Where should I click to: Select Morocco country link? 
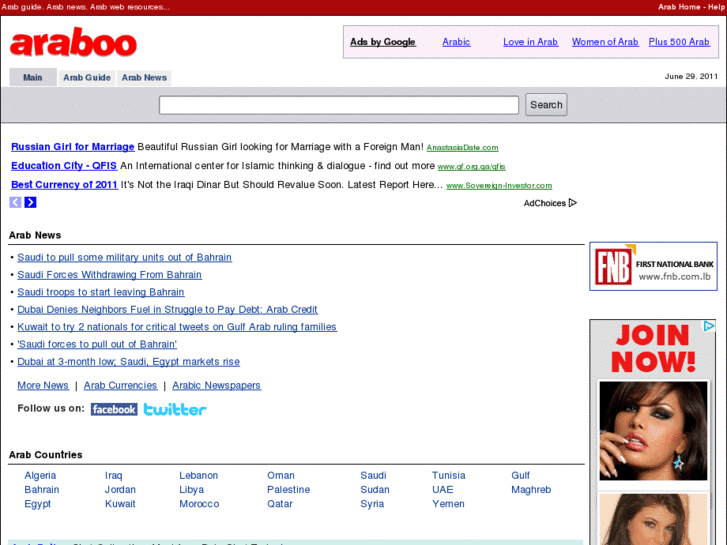pyautogui.click(x=199, y=504)
